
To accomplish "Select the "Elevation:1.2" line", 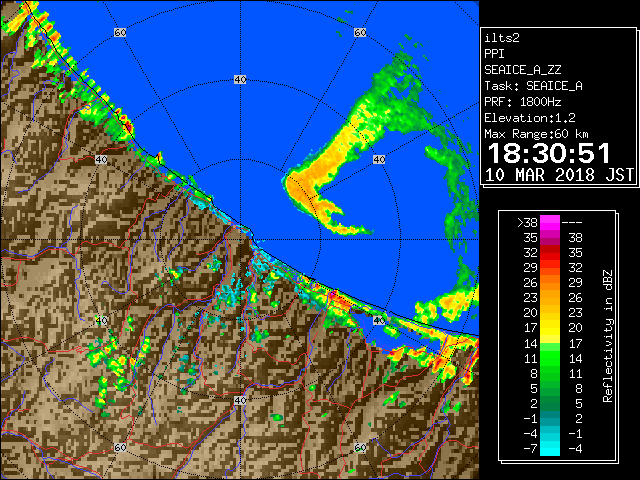I will 530,118.
